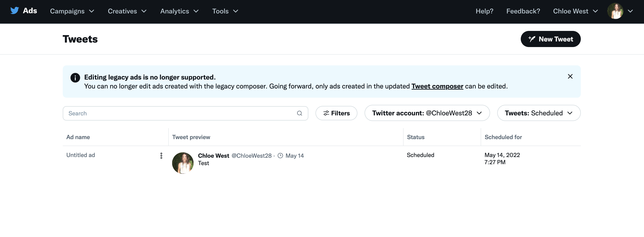Open the Filters button
The width and height of the screenshot is (644, 237).
[336, 113]
